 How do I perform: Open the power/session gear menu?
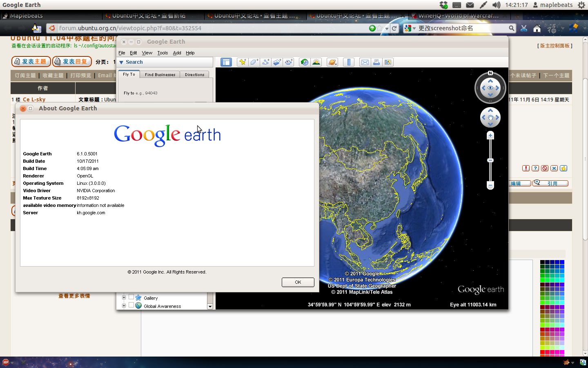coord(581,5)
